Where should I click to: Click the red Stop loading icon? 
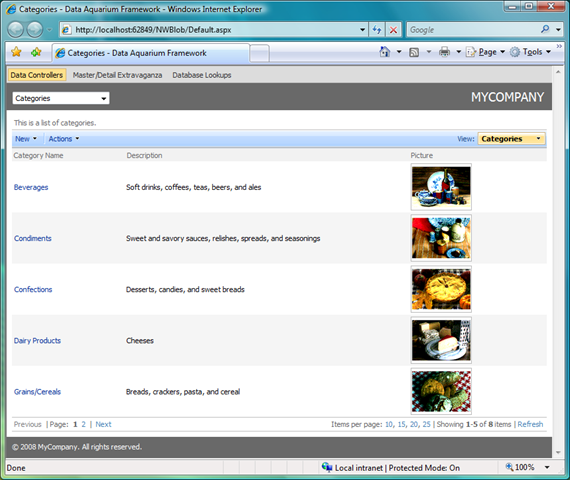393,29
